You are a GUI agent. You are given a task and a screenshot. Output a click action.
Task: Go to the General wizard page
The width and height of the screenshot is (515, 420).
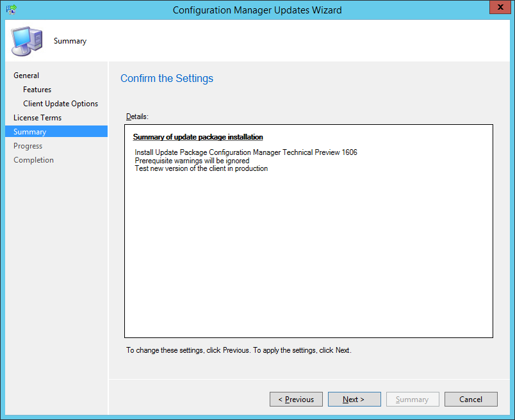coord(26,76)
